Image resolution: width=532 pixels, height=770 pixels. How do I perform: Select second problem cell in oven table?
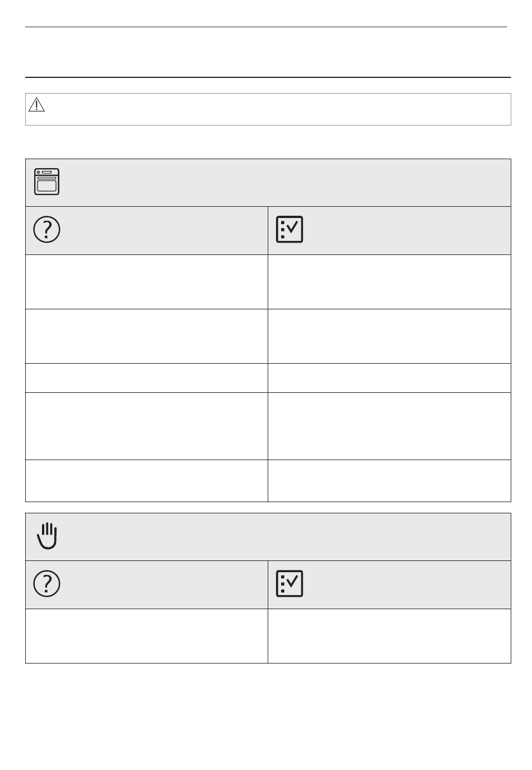147,336
